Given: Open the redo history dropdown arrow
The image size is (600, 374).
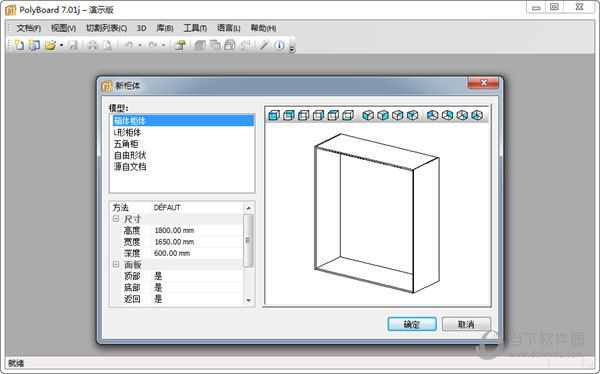Looking at the screenshot, I should 163,46.
